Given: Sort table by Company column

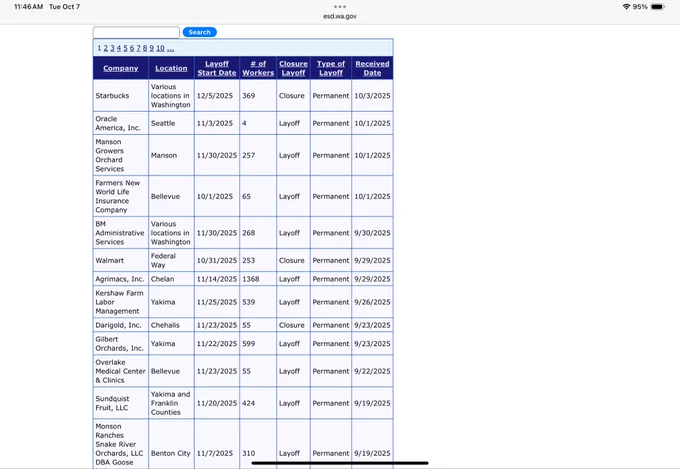Looking at the screenshot, I should [x=121, y=68].
